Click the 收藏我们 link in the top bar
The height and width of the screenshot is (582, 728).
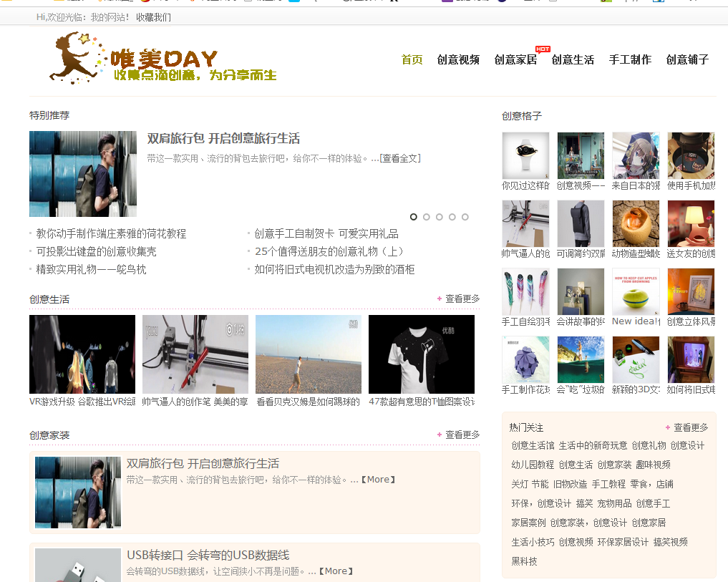(x=153, y=17)
